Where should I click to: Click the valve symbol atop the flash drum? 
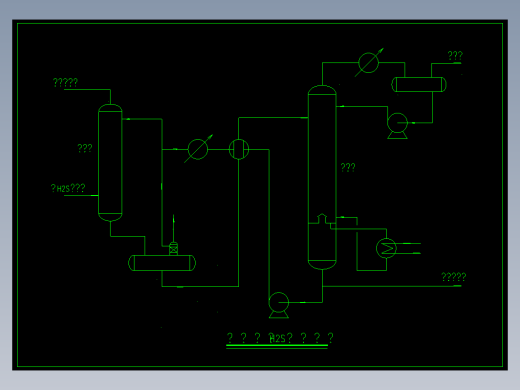point(173,249)
